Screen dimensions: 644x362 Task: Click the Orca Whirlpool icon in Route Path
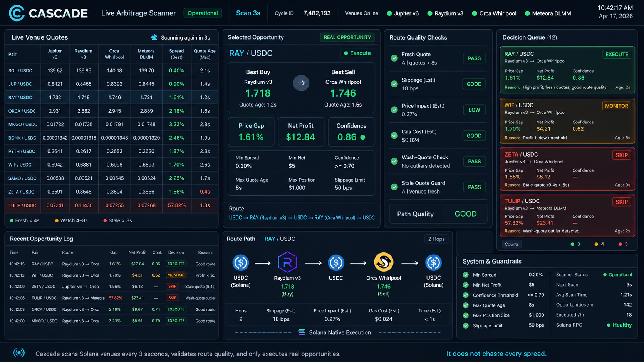tap(384, 262)
